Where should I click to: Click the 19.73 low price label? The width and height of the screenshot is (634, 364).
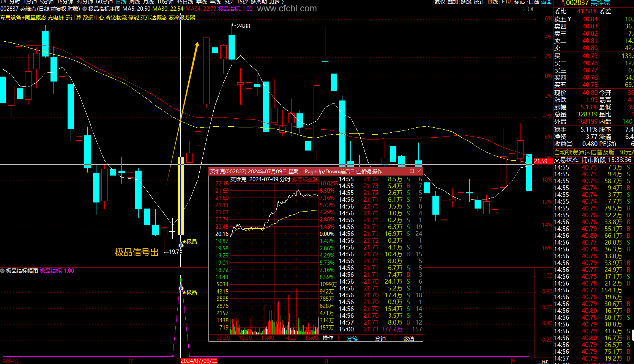pyautogui.click(x=175, y=252)
